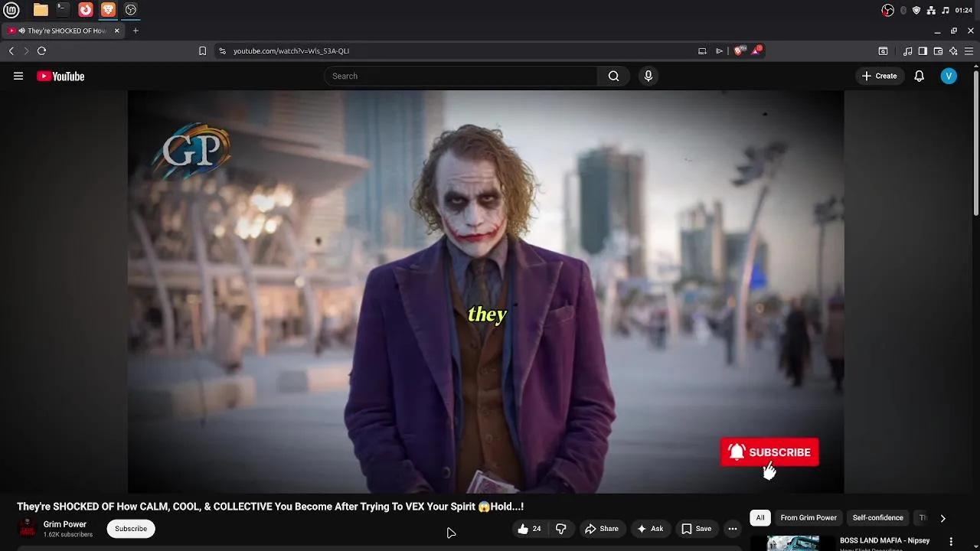Image resolution: width=980 pixels, height=551 pixels.
Task: Open the music note tray icon
Action: point(946,10)
